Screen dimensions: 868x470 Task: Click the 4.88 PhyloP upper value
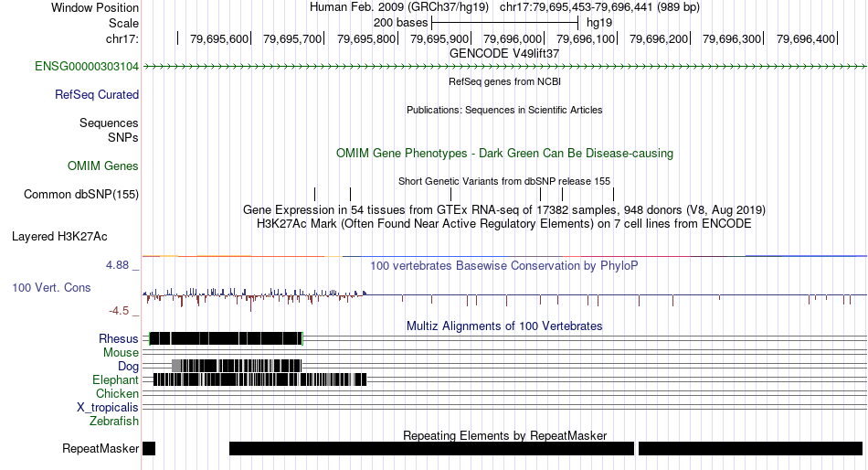(117, 265)
